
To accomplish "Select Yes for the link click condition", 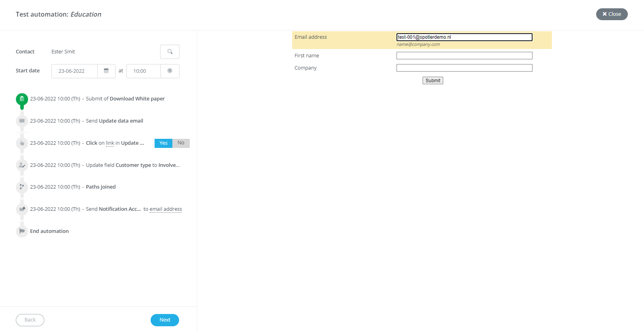I will 163,143.
